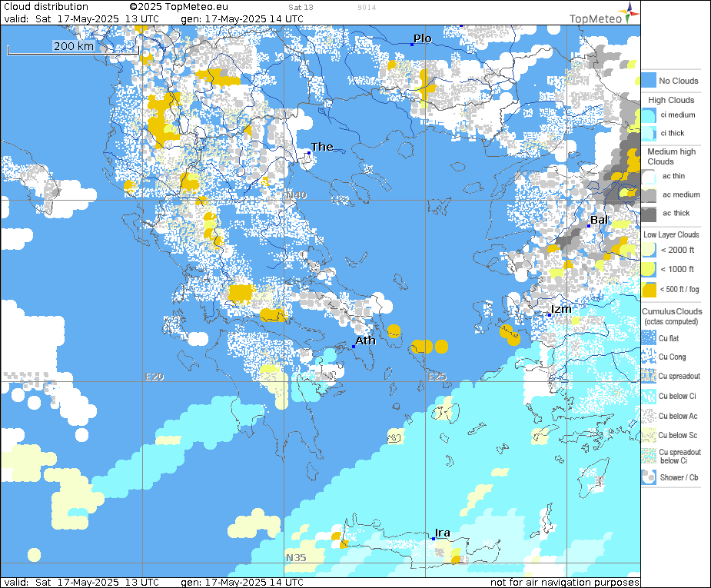
Task: Click the N35 latitude grid label
Action: [x=296, y=557]
